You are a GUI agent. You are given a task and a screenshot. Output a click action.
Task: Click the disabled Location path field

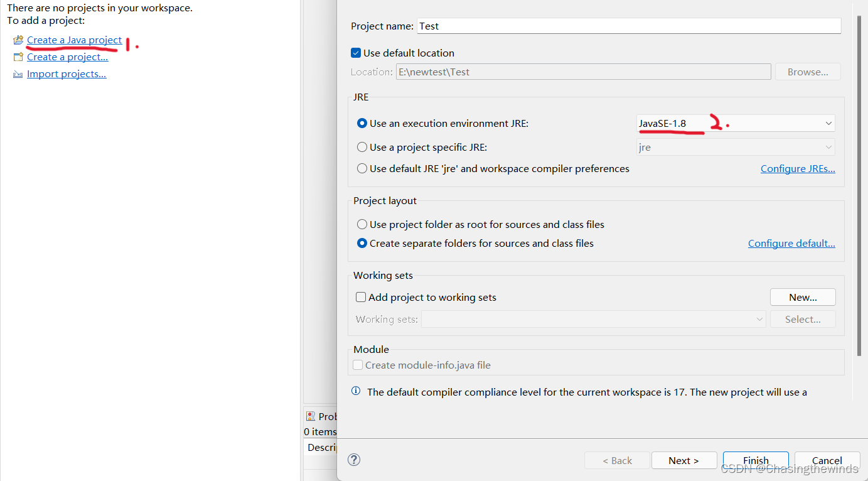click(583, 72)
